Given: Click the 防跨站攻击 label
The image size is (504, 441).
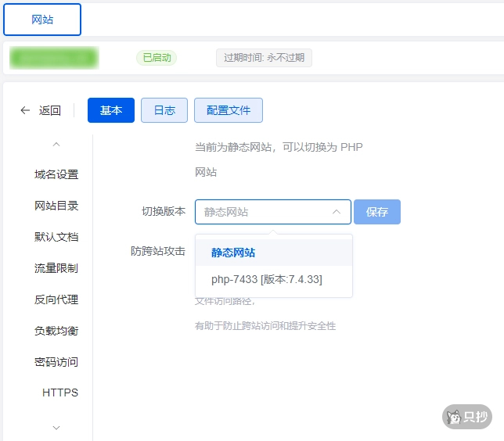Looking at the screenshot, I should [158, 251].
